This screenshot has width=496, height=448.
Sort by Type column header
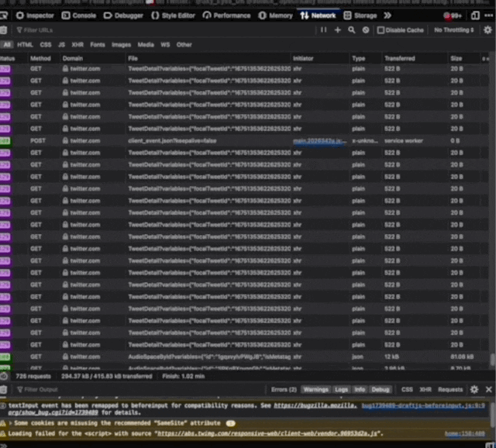click(x=366, y=58)
